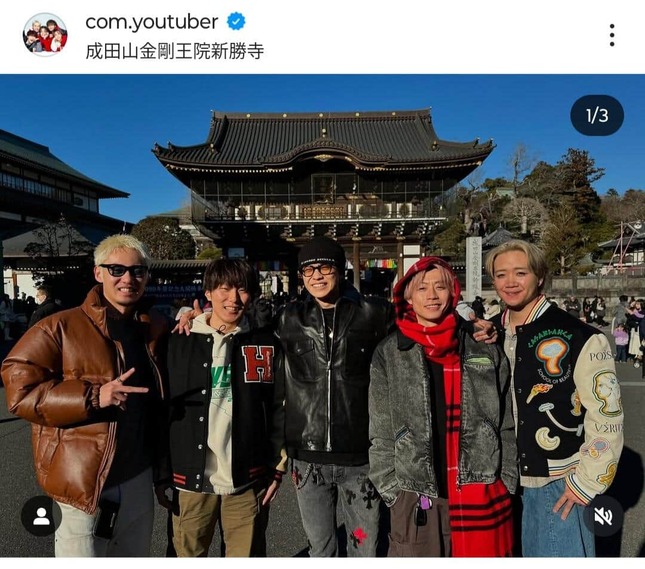The image size is (645, 569).
Task: Open the com.youtuber profile picture
Action: (45, 35)
